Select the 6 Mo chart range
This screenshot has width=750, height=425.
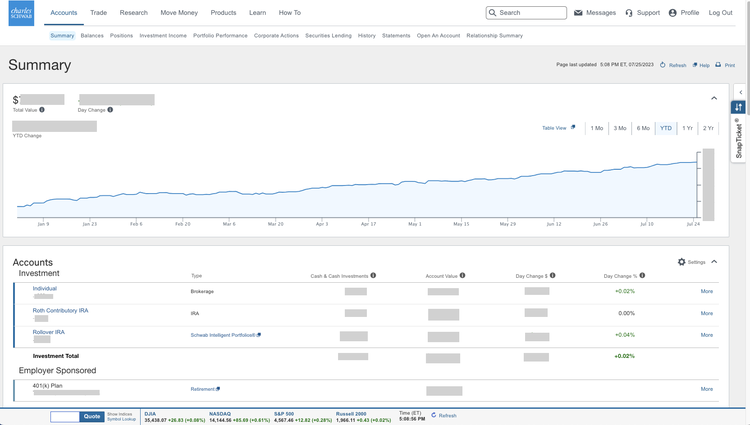pos(643,128)
